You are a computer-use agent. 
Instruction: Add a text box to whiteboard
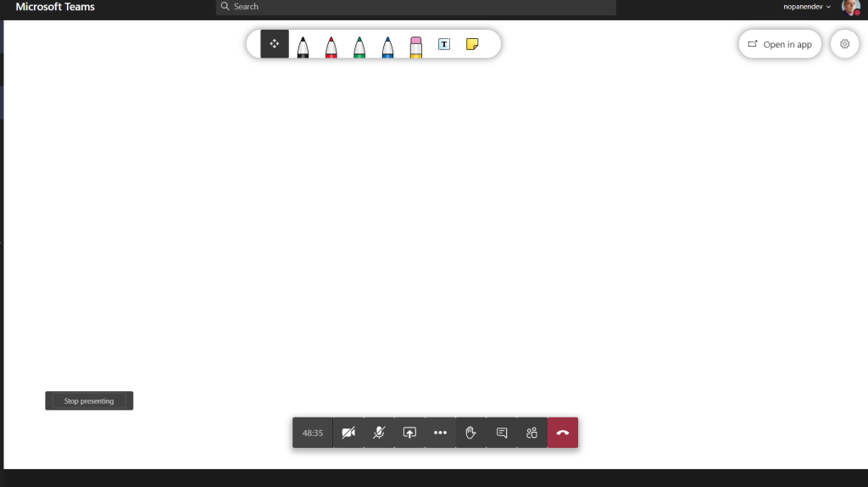coord(444,44)
